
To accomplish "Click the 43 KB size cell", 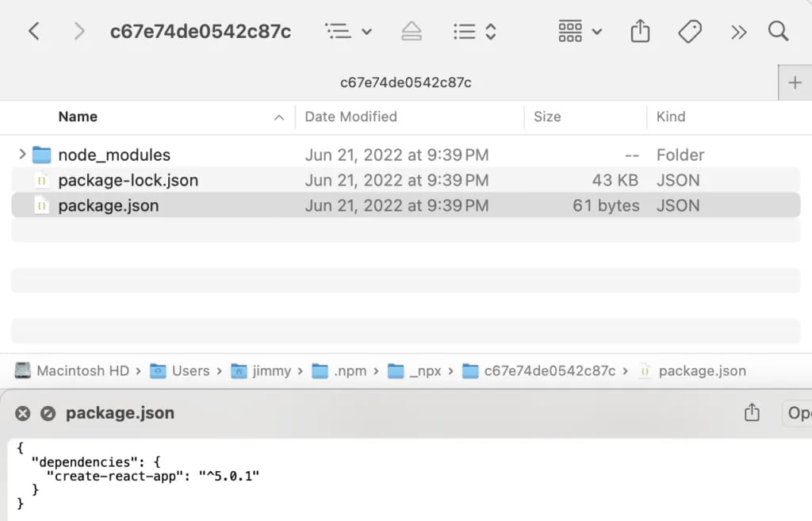I will (x=615, y=180).
